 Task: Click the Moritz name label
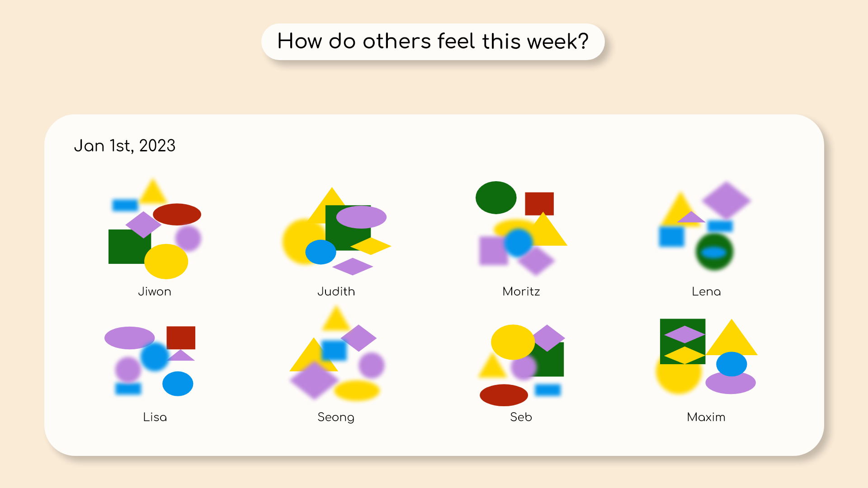click(x=521, y=291)
